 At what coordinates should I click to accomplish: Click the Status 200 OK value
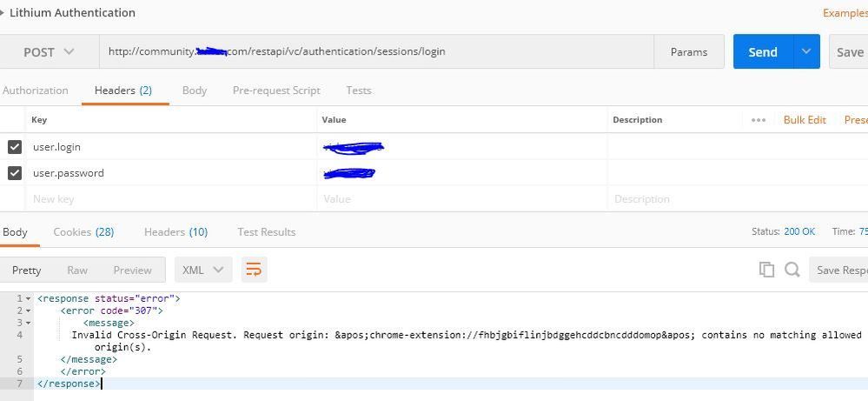pos(799,231)
